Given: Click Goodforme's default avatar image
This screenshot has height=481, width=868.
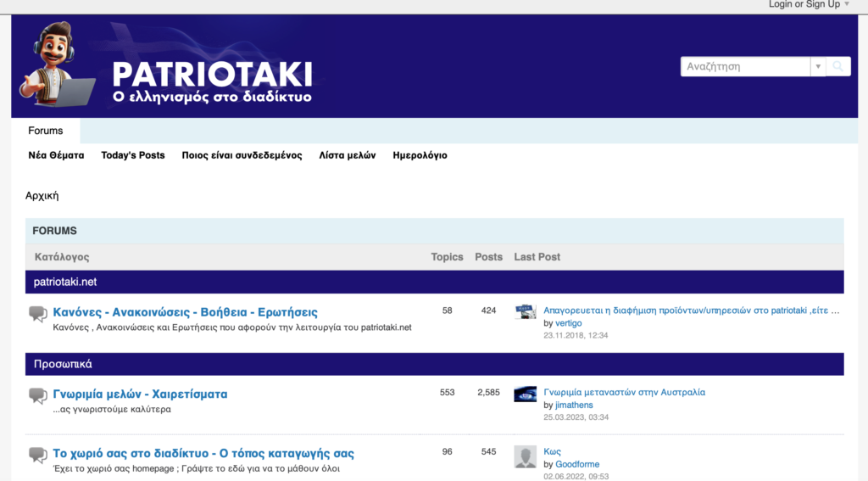Looking at the screenshot, I should tap(525, 456).
